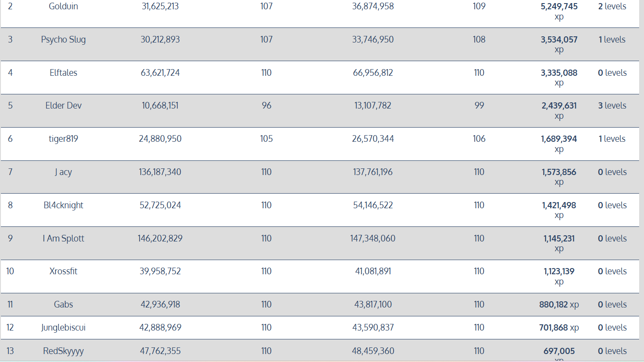Select the Elftales player name

coord(63,73)
